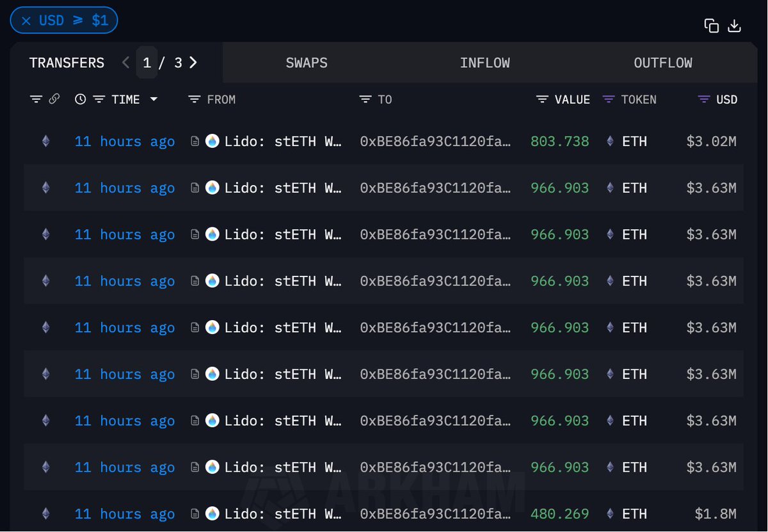Click the contract document icon in the 803.738 row
This screenshot has height=532, width=768.
(195, 141)
